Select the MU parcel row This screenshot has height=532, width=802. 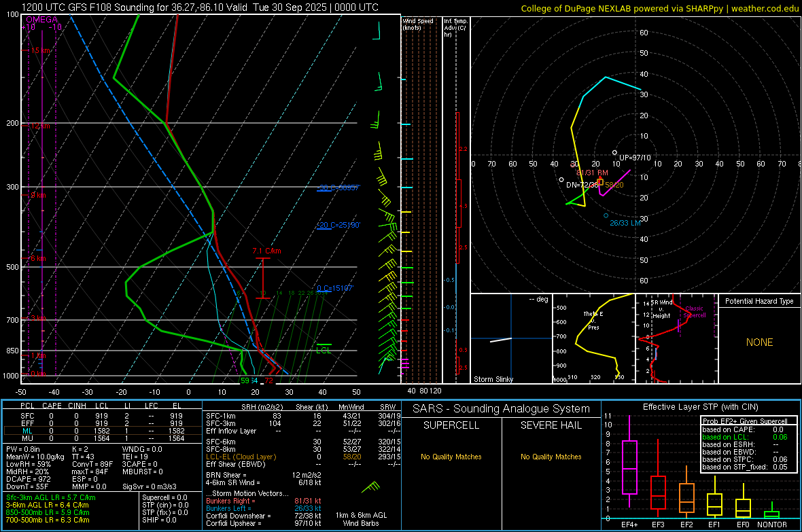103,438
